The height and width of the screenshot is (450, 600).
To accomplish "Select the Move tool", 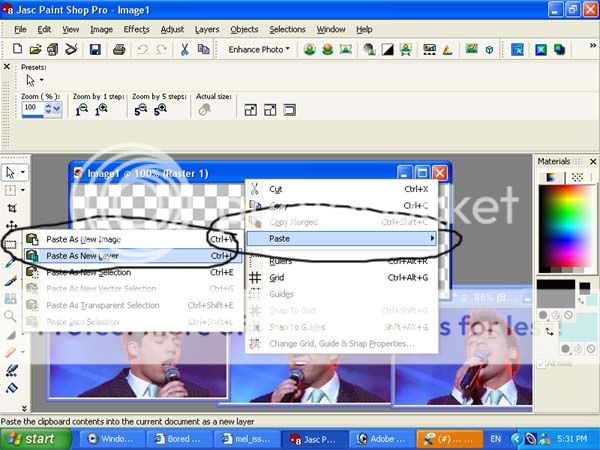I will [11, 226].
